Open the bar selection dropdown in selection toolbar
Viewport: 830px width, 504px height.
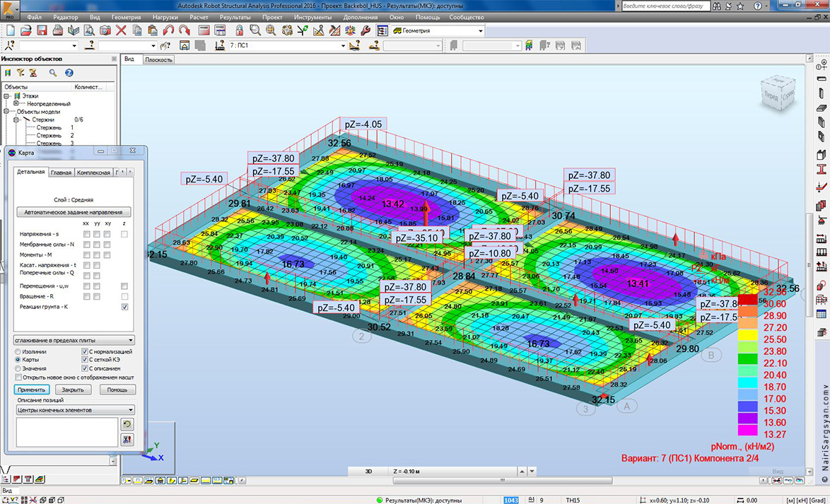point(153,46)
